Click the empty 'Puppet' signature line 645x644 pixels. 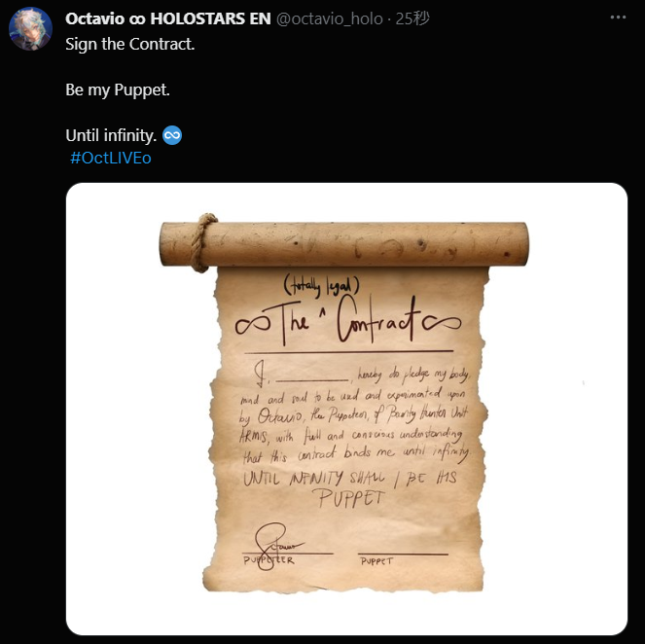pos(403,555)
